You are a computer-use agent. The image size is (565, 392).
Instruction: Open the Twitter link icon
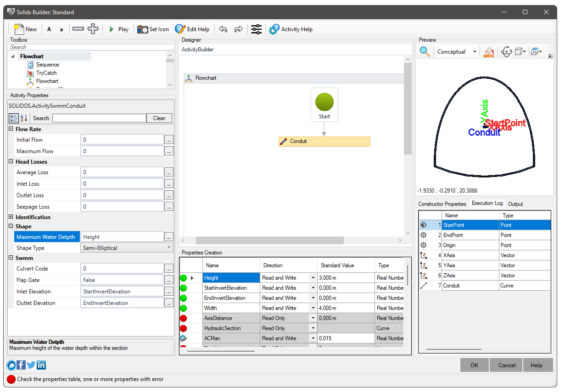(x=31, y=365)
